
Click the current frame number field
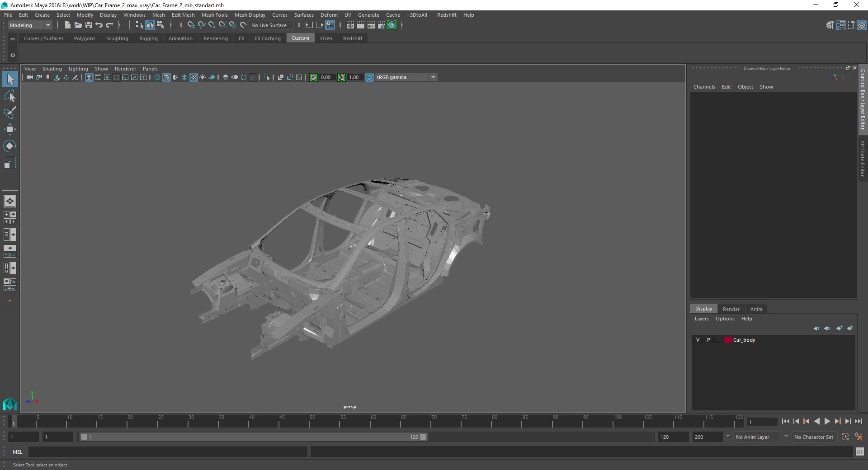point(762,422)
